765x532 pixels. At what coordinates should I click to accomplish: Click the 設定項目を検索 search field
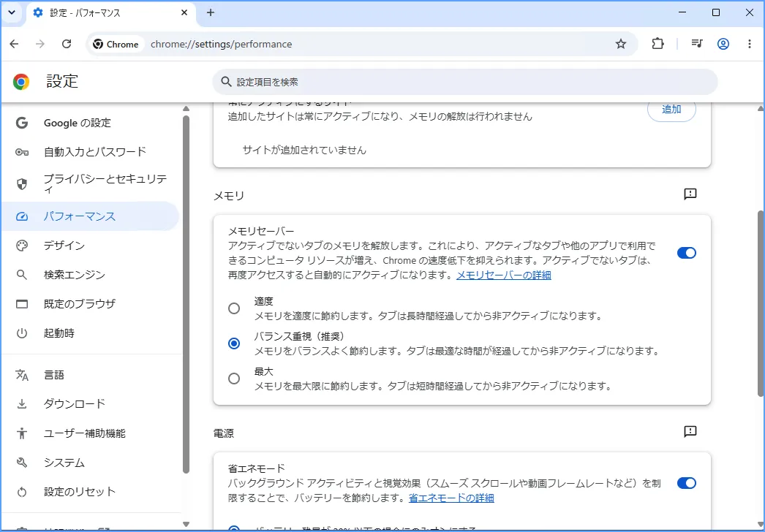pos(464,82)
